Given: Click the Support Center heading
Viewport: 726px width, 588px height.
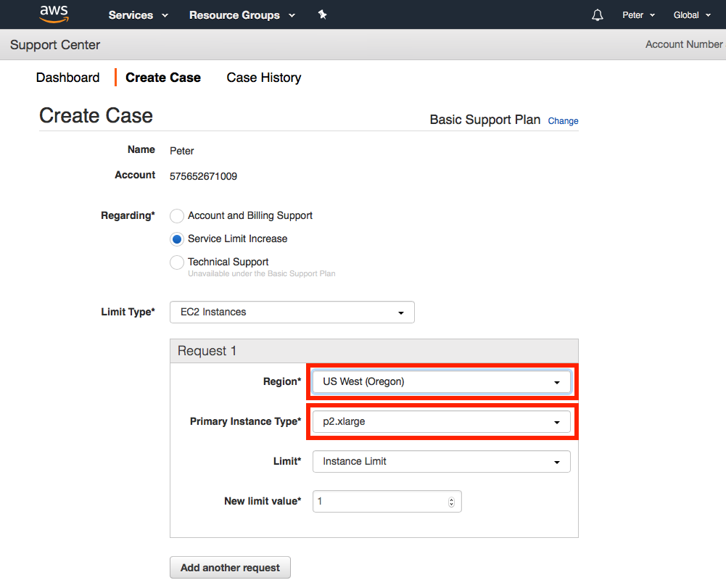Looking at the screenshot, I should (x=55, y=45).
